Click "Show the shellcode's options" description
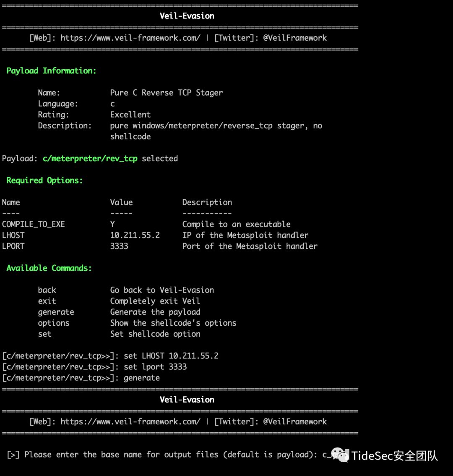The height and width of the screenshot is (476, 453). tap(173, 323)
